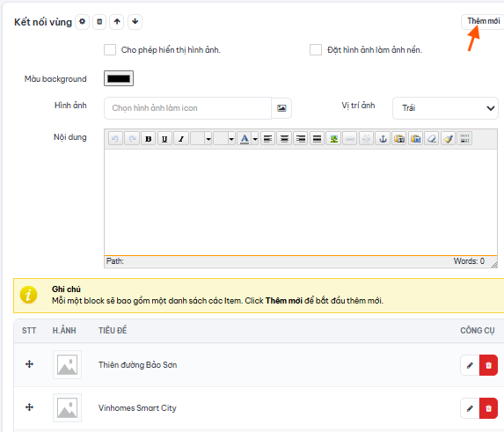Align text left in editor

tap(267, 138)
